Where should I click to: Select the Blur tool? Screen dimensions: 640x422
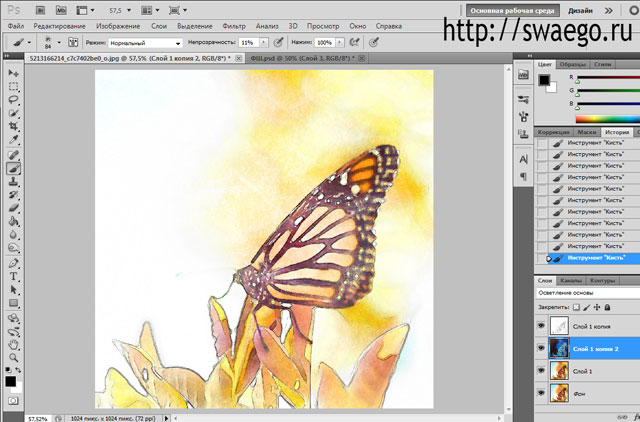pyautogui.click(x=13, y=235)
